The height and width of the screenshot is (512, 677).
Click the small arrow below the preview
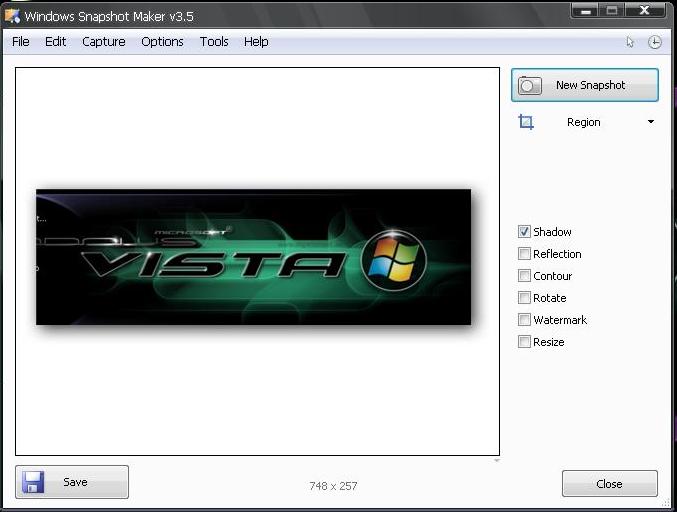tap(497, 461)
